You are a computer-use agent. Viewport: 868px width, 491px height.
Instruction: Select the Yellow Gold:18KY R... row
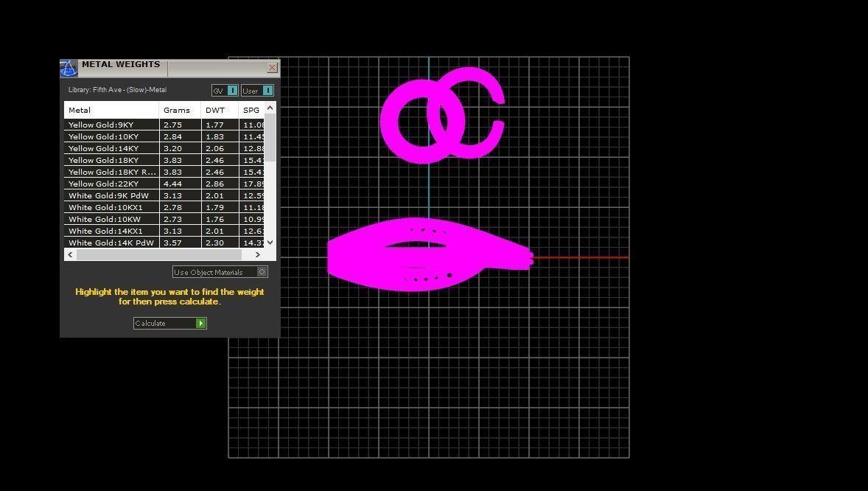(164, 172)
